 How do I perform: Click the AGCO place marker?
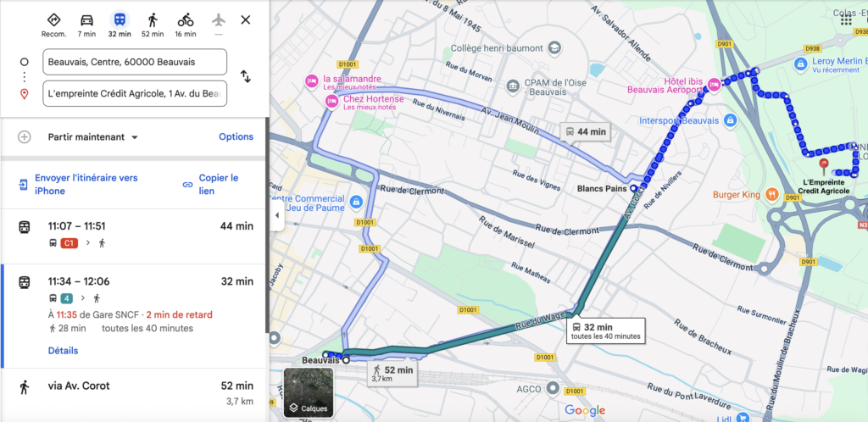click(x=552, y=389)
